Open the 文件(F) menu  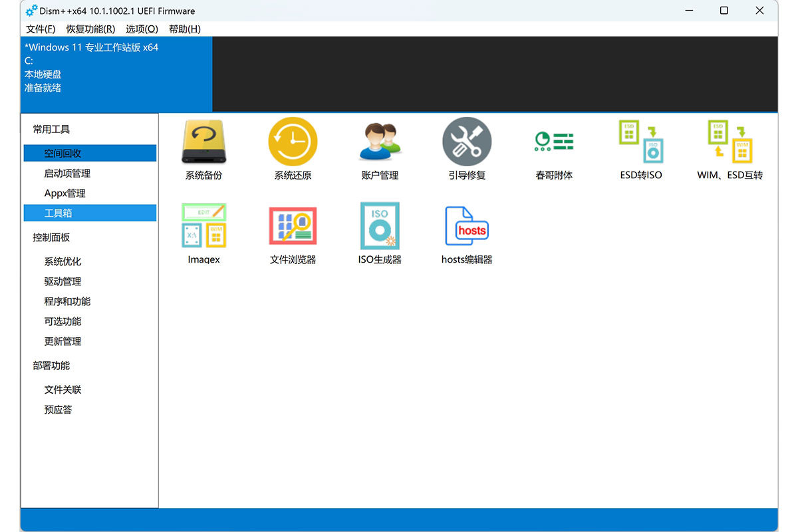(41, 29)
